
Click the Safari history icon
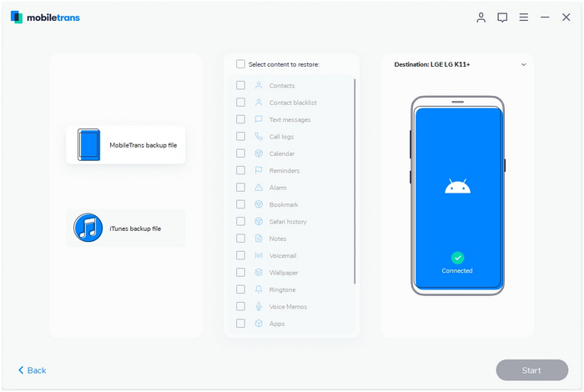[259, 222]
